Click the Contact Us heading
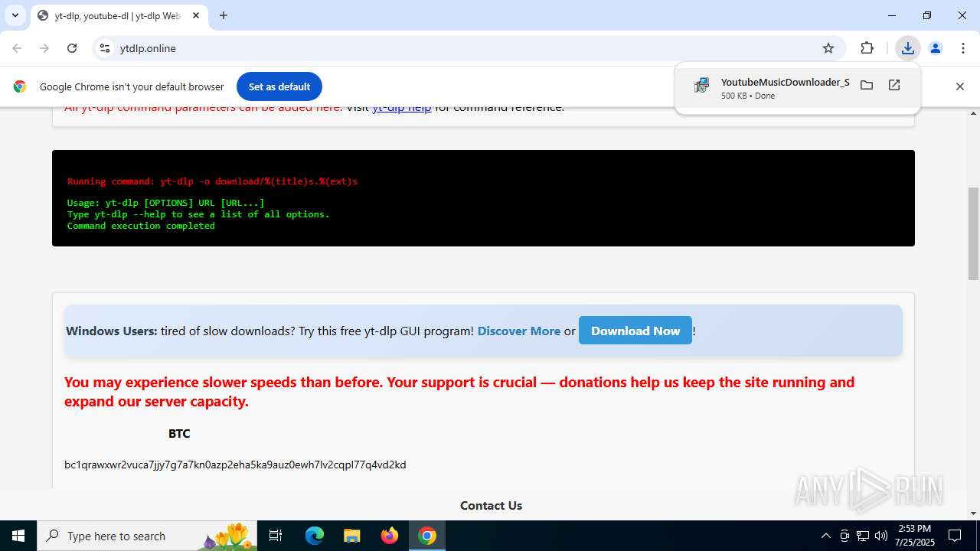The image size is (980, 551). coord(491,505)
